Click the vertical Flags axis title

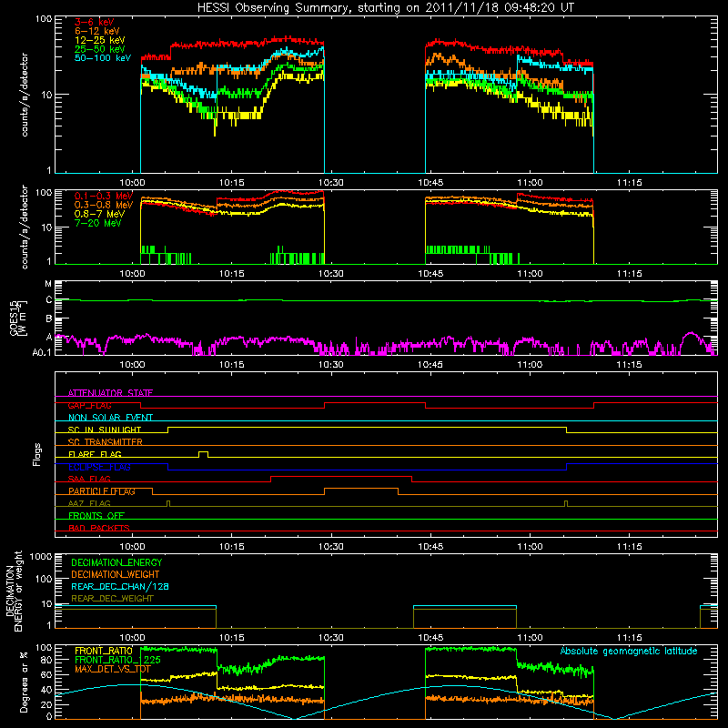tap(36, 454)
